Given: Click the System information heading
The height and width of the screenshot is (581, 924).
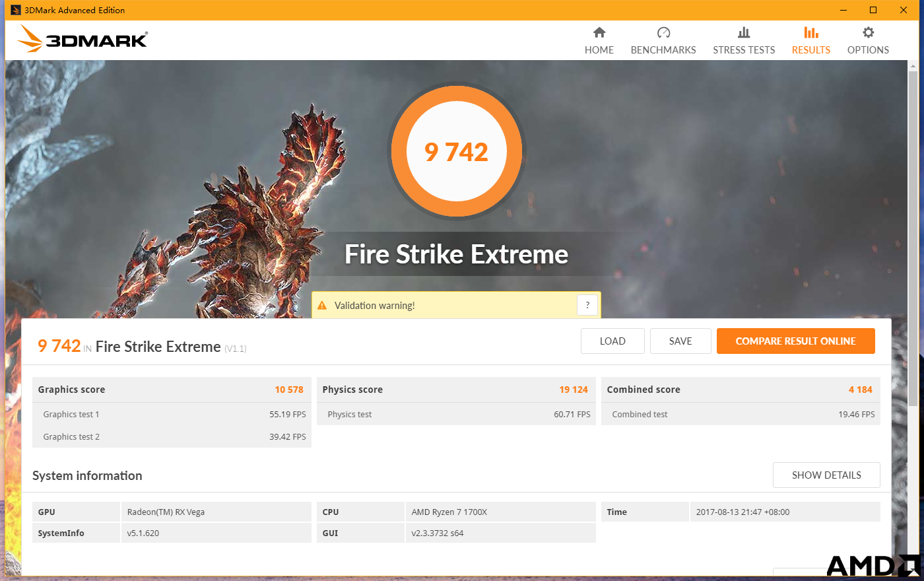Looking at the screenshot, I should coord(87,476).
